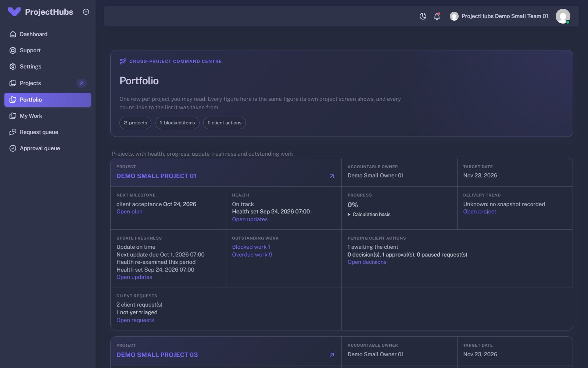Open Request queue menu item
This screenshot has height=368, width=588.
click(x=48, y=132)
